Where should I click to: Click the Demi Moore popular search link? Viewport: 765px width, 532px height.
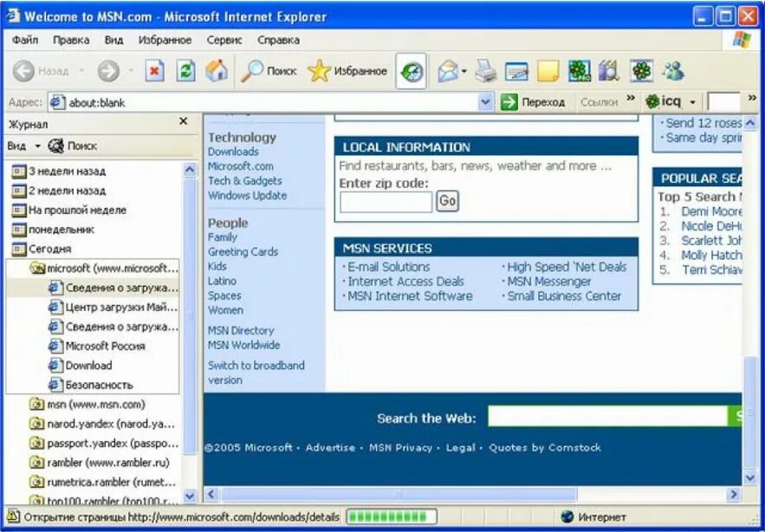point(711,211)
